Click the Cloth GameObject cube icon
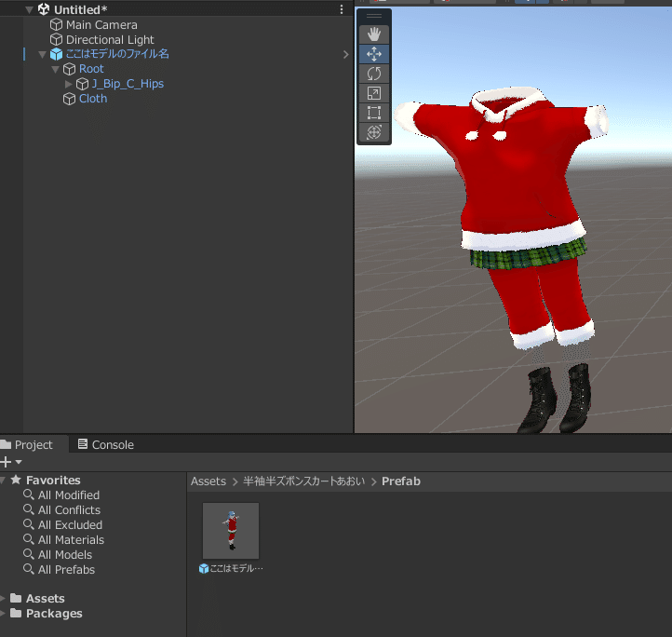 pos(70,99)
